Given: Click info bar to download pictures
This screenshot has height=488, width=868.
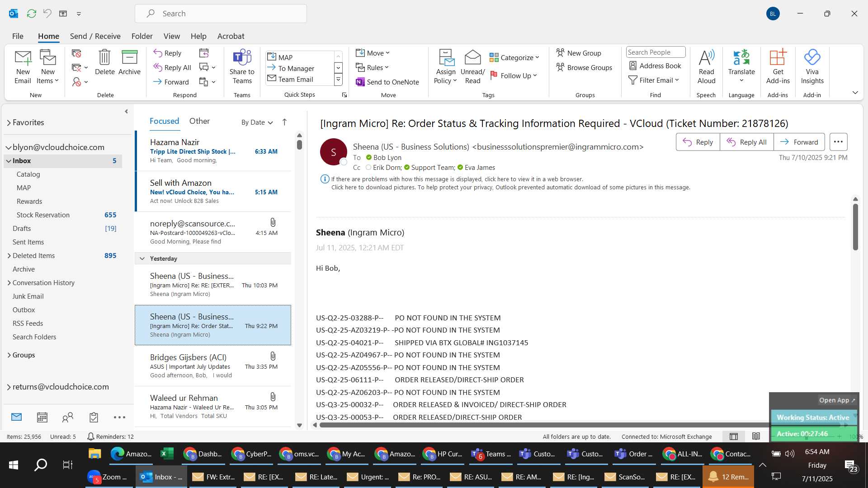Looking at the screenshot, I should (x=510, y=188).
